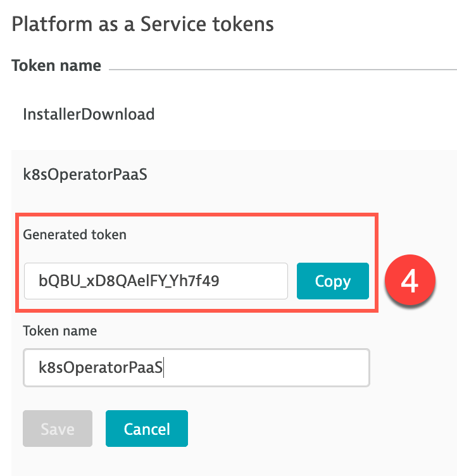Focus the Token name input with k8sOperatorPaaS
This screenshot has width=457, height=476.
coord(196,368)
